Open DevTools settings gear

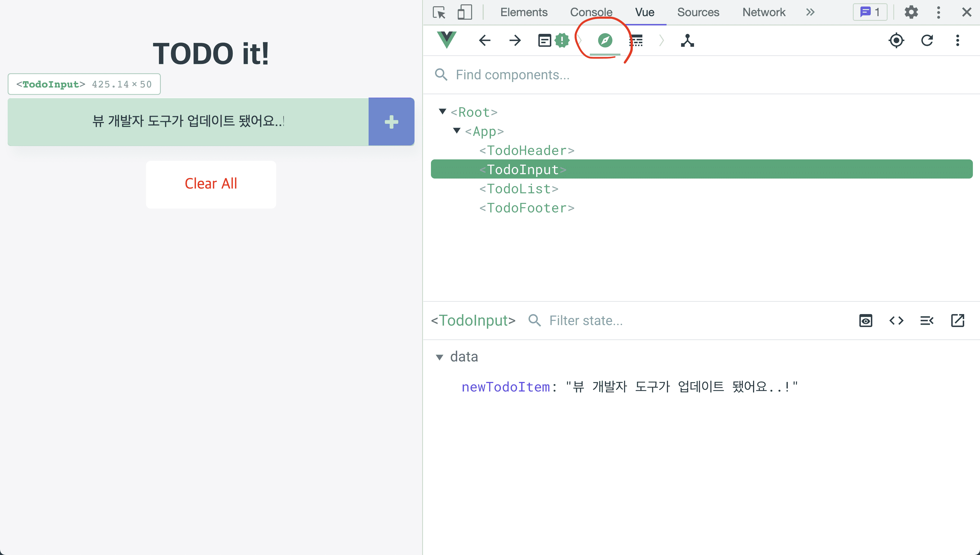tap(911, 12)
